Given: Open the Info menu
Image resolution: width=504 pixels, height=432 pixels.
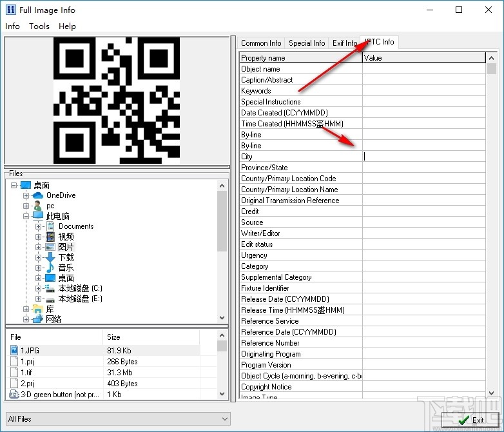Looking at the screenshot, I should click(12, 26).
